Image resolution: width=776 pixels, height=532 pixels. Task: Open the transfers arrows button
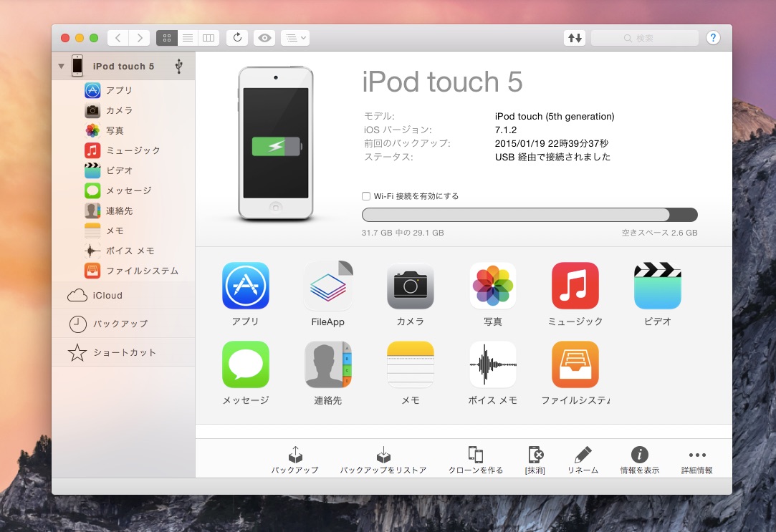tap(575, 37)
